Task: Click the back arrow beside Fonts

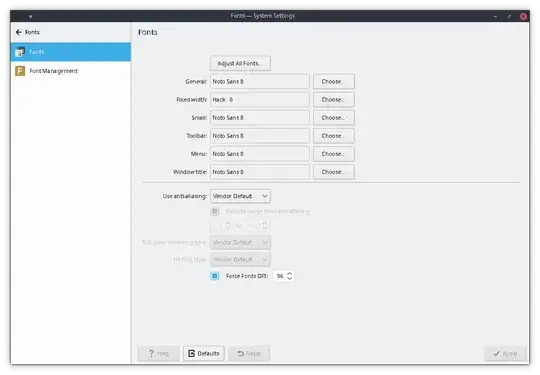Action: click(x=19, y=32)
